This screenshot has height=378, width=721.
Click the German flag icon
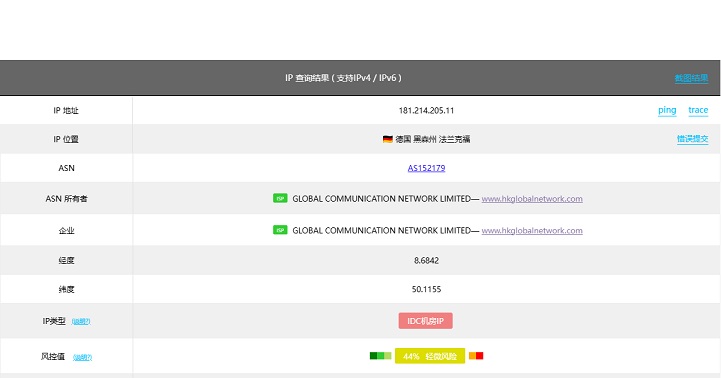(388, 139)
